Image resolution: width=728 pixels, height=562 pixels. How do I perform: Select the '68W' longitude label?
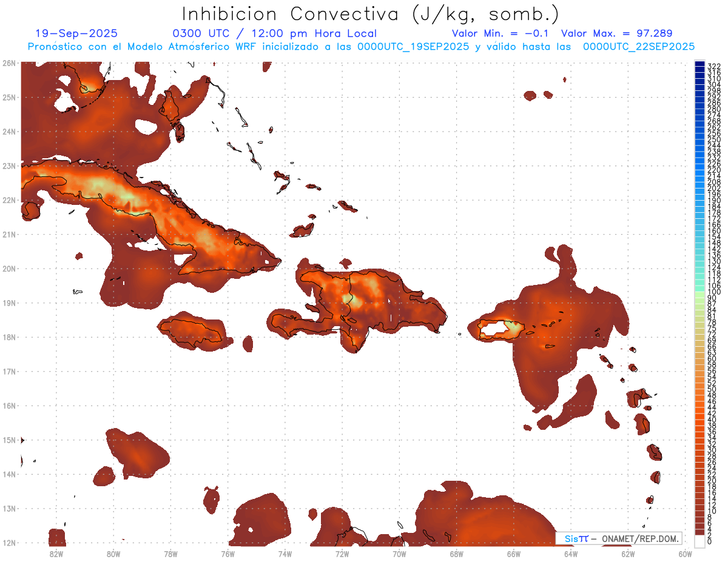(x=456, y=553)
